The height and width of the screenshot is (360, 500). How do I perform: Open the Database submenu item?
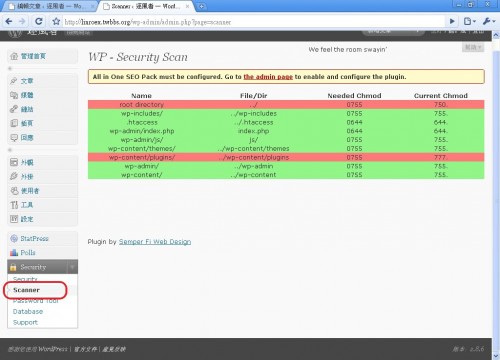tap(28, 311)
